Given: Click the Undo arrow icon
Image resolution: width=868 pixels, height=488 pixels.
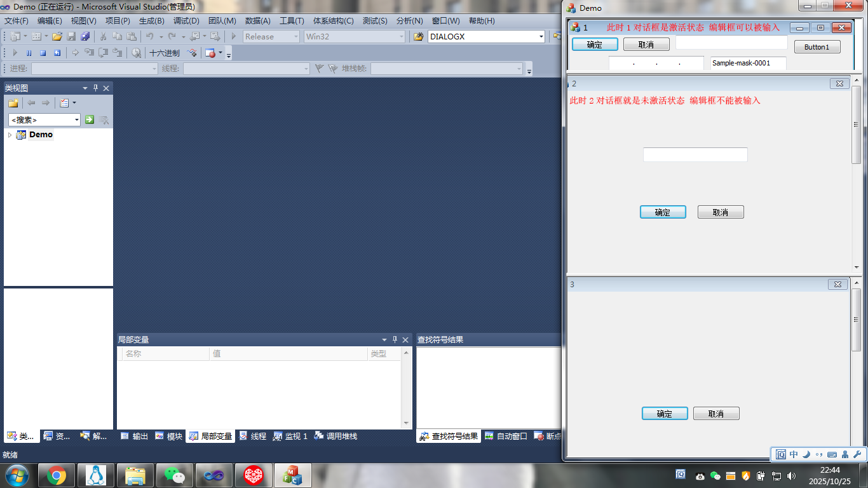Looking at the screenshot, I should pos(149,36).
